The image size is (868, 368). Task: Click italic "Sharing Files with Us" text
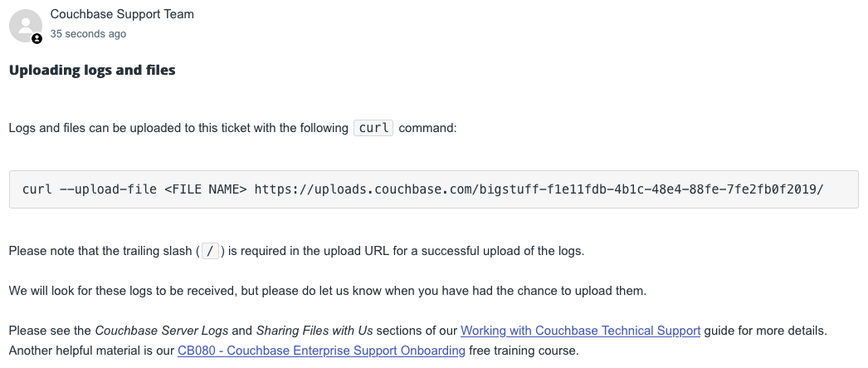coord(314,331)
